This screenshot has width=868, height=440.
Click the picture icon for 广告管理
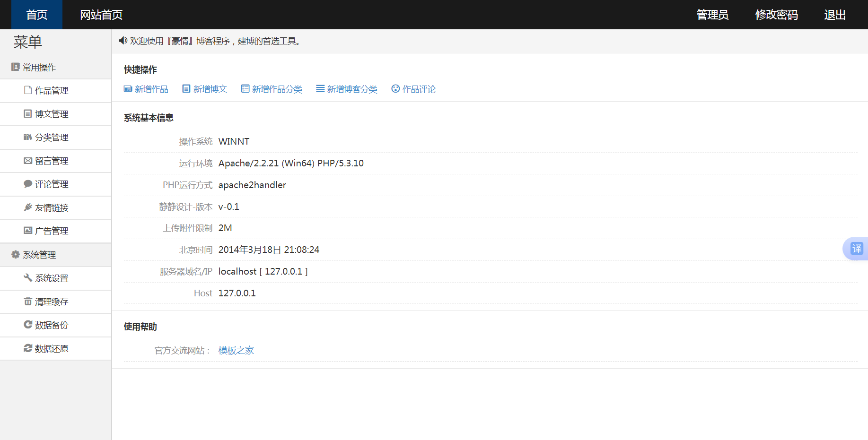(x=28, y=231)
